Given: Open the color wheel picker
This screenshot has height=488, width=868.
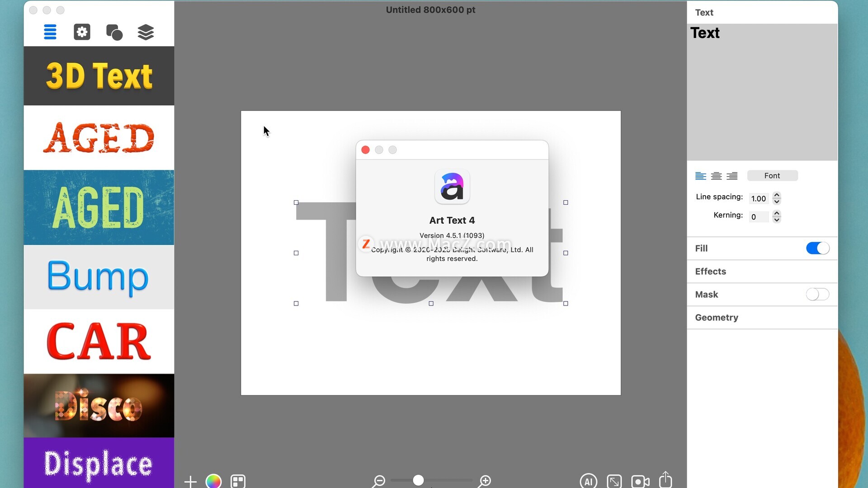Looking at the screenshot, I should (213, 481).
